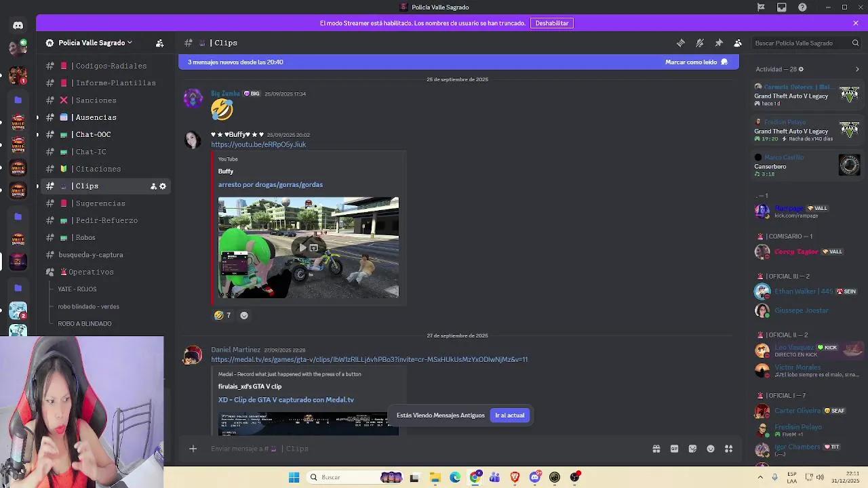
Task: Open the sticker picker
Action: (x=692, y=449)
